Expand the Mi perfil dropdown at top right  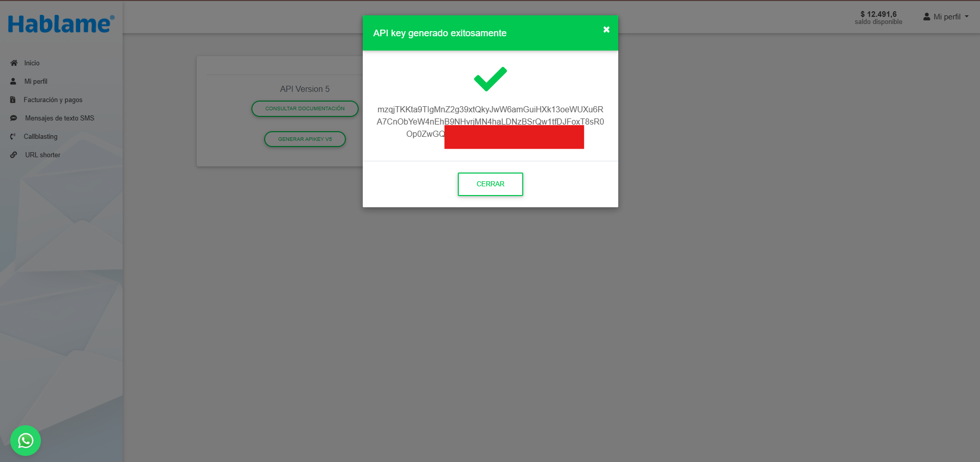coord(946,17)
